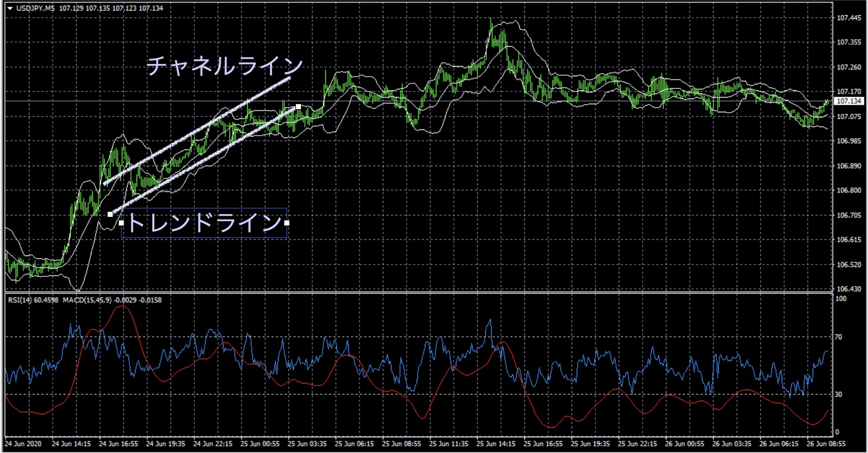Click the 25 Jun 00:55 time label
Viewport: 868px width, 453px height.
(x=260, y=444)
